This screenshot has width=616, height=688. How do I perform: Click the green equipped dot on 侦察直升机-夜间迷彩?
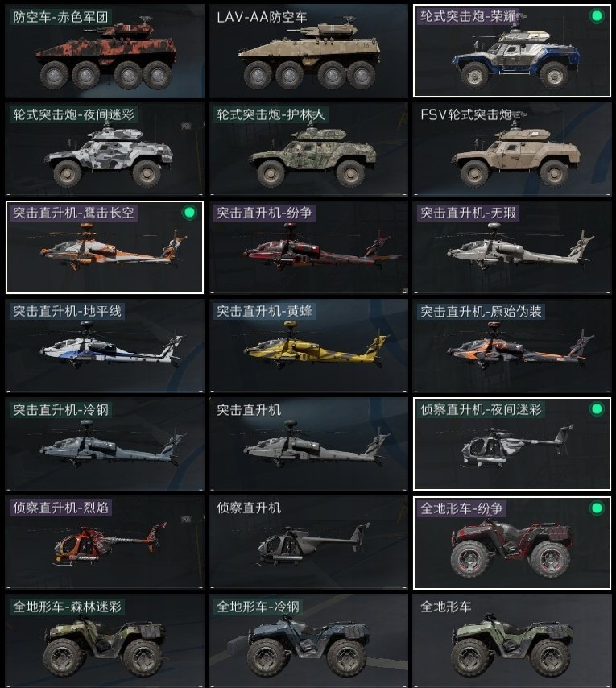pyautogui.click(x=596, y=409)
